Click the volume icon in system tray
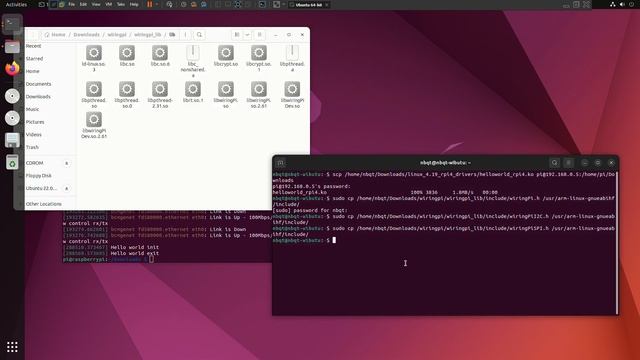Screen dimensions: 640x360 tap(622, 4)
